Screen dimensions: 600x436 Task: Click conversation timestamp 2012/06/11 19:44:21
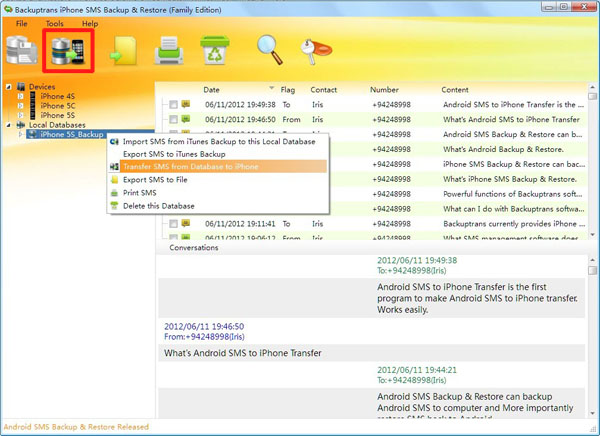pyautogui.click(x=417, y=370)
